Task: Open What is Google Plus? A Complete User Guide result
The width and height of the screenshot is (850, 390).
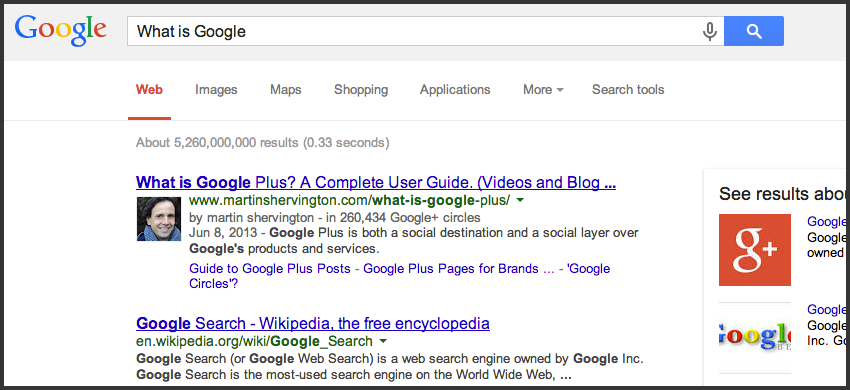Action: coord(376,182)
